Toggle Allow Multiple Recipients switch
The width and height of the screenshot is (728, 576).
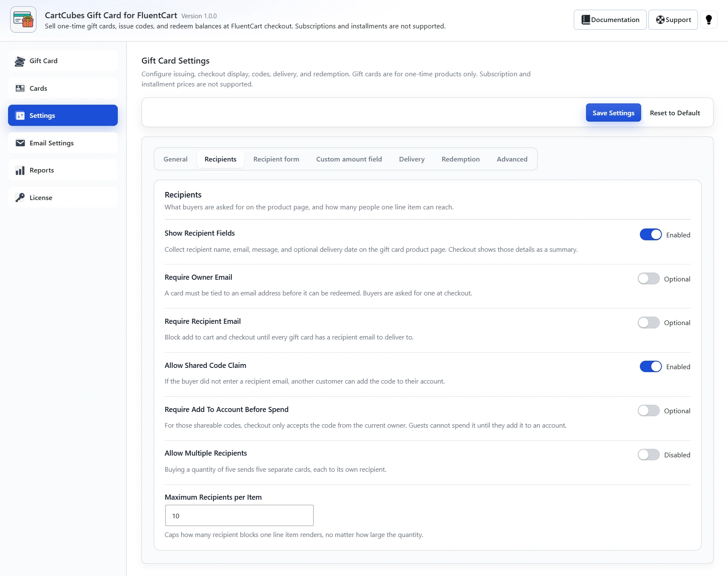point(648,454)
